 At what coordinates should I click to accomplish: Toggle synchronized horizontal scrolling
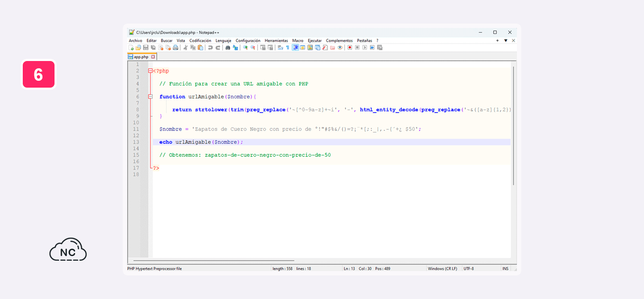[270, 48]
